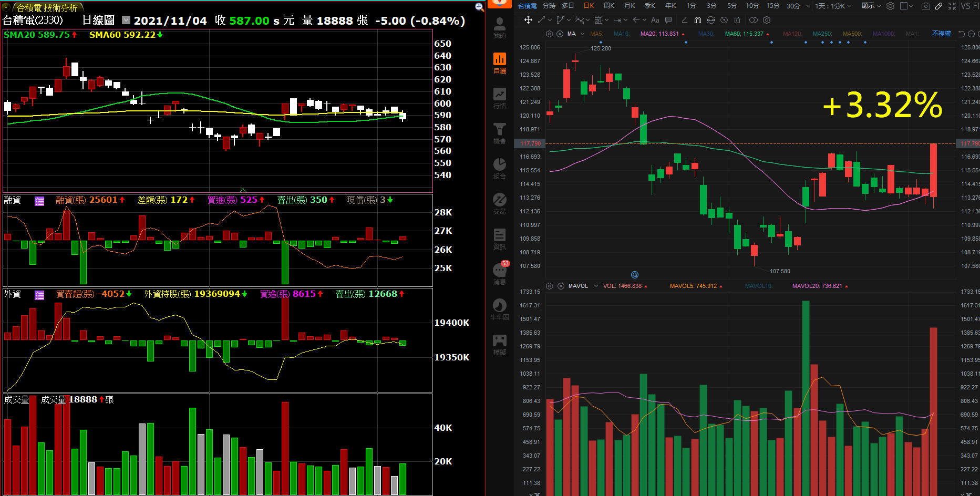Click the zoom magnifier icon on left chart
980x496 pixels.
point(479,7)
